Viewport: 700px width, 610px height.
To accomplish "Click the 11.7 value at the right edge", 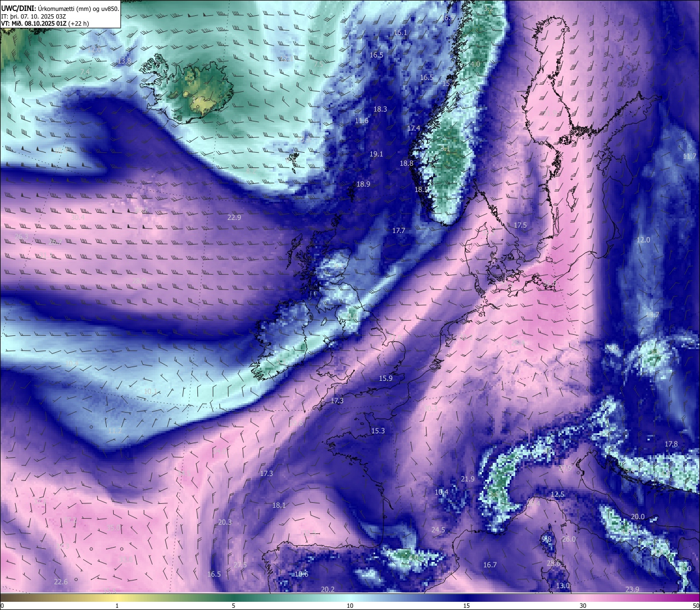I will (690, 156).
